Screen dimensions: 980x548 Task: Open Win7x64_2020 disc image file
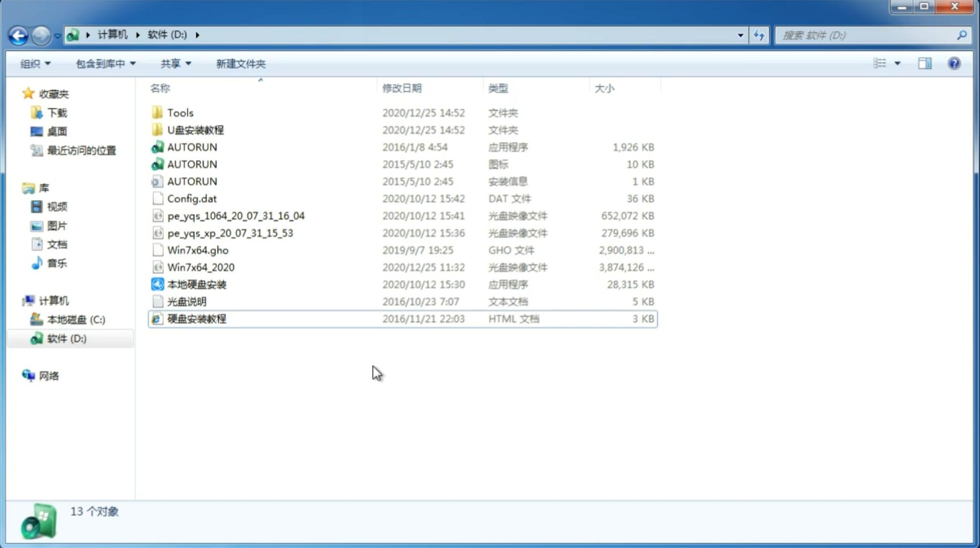[200, 266]
